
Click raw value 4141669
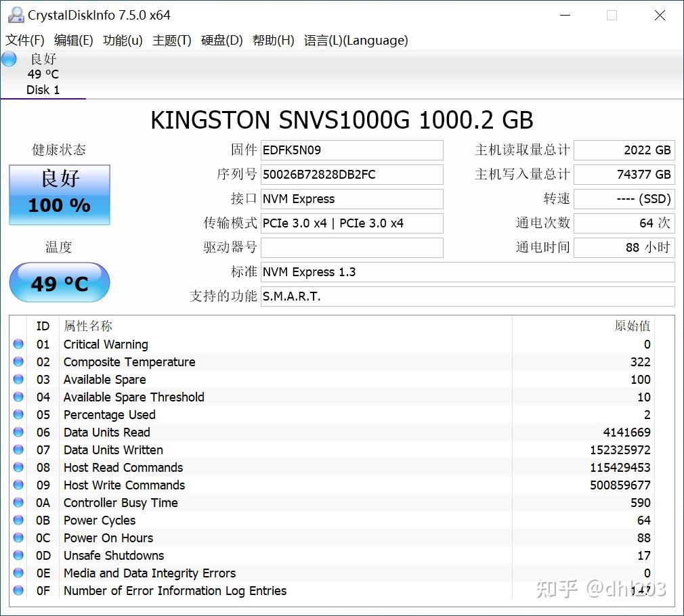click(x=627, y=432)
